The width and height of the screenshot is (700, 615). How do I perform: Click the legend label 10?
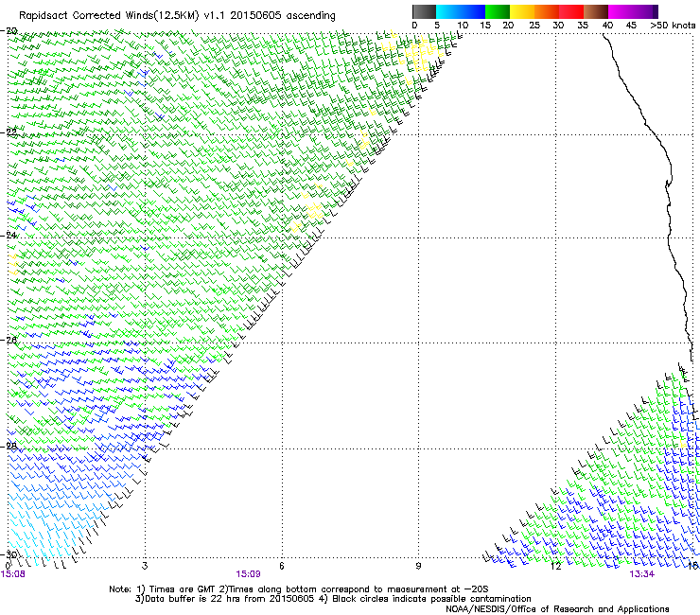pyautogui.click(x=463, y=26)
